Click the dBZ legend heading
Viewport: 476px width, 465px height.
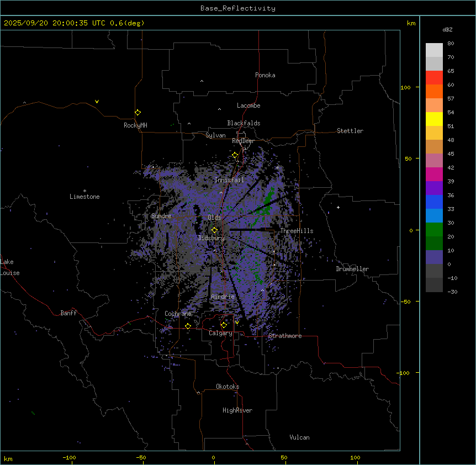click(x=448, y=29)
